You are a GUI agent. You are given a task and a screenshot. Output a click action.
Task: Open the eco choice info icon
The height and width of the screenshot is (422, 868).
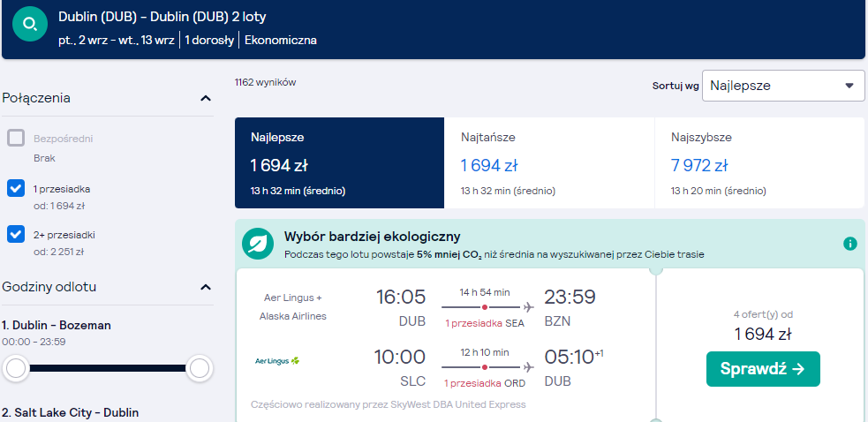pyautogui.click(x=849, y=244)
